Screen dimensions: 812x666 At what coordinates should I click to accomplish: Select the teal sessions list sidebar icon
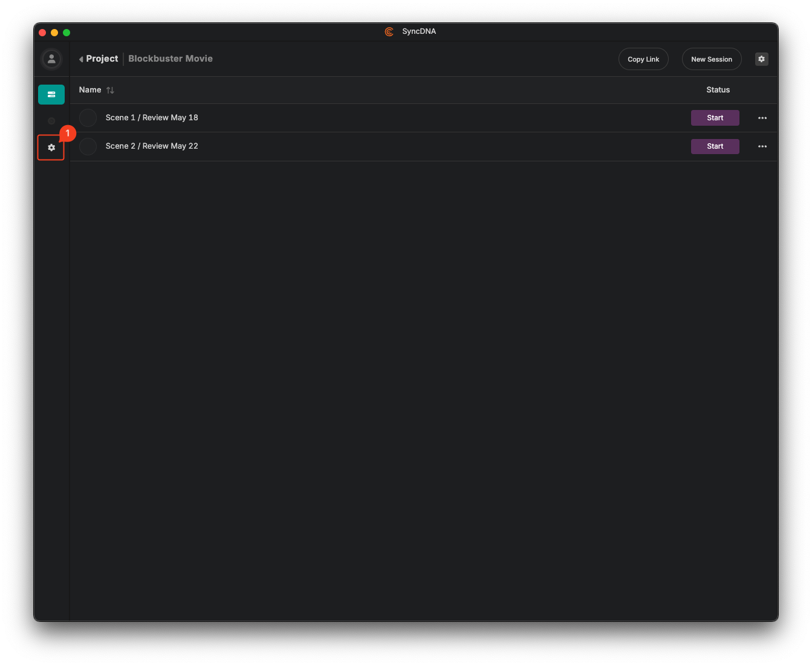click(51, 94)
